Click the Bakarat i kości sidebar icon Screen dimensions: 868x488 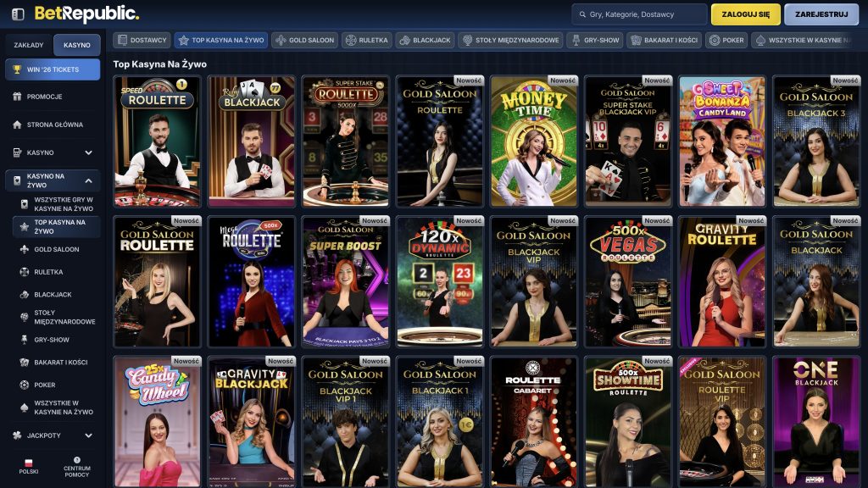pyautogui.click(x=25, y=363)
